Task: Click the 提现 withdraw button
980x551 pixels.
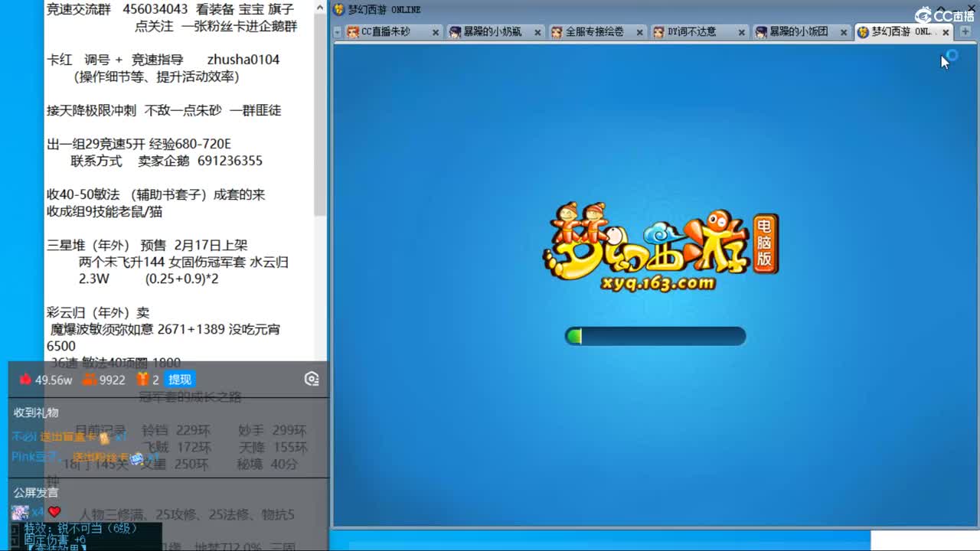Action: pyautogui.click(x=180, y=380)
